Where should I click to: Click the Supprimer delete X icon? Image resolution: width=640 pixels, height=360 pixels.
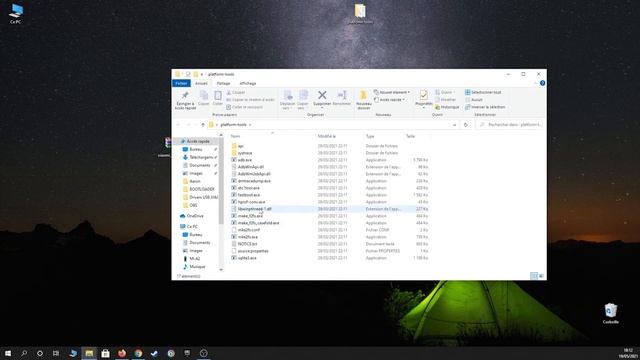[x=322, y=95]
